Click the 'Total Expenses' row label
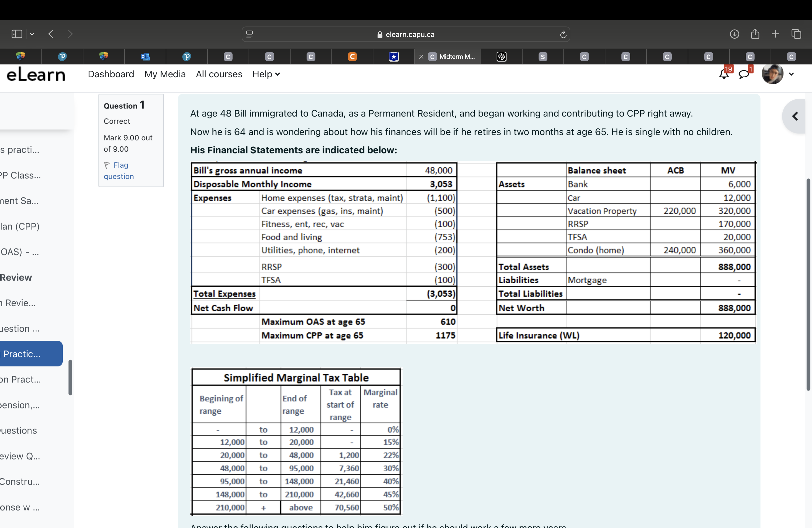 tap(225, 294)
